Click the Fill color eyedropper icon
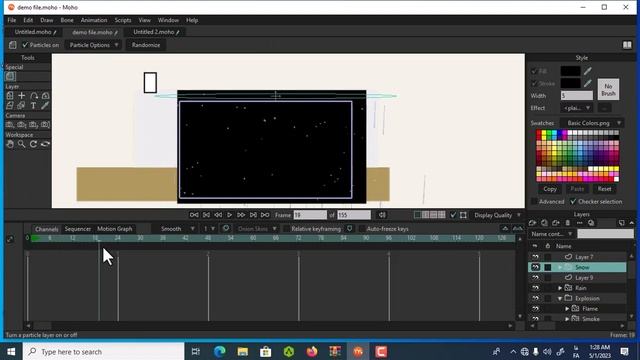This screenshot has height=360, width=640. click(x=587, y=71)
